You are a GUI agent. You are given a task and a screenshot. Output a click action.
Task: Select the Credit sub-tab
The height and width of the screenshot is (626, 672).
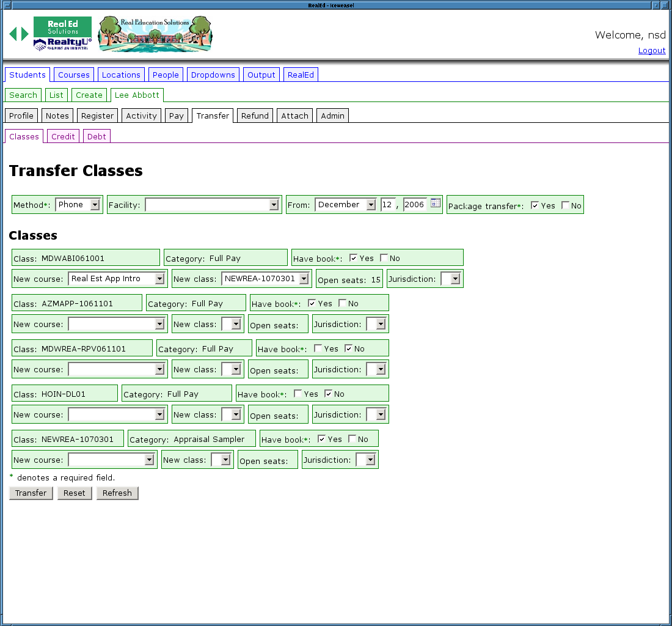pyautogui.click(x=63, y=136)
